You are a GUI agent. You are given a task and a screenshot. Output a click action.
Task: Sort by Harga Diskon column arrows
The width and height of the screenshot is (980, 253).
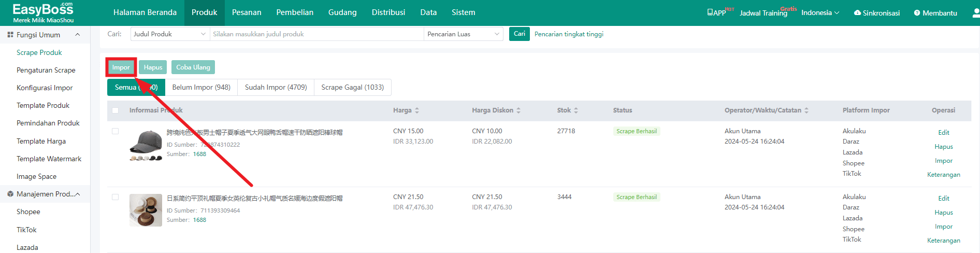click(518, 110)
